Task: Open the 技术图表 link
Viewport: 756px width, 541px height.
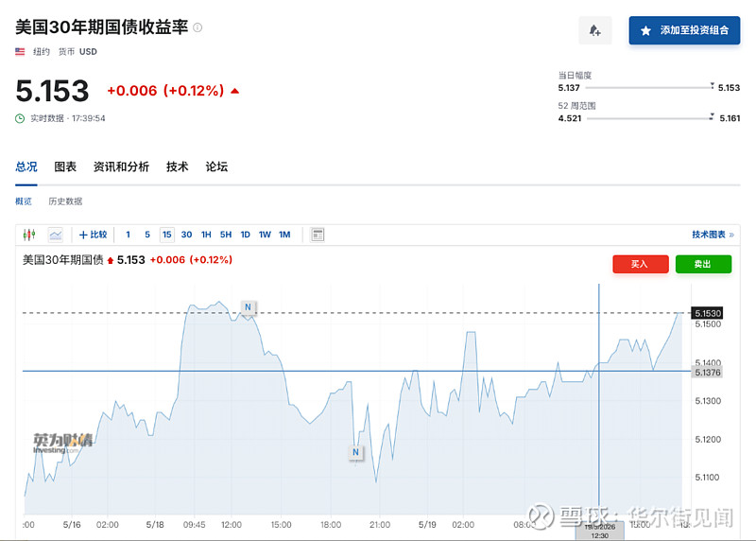Action: click(713, 235)
